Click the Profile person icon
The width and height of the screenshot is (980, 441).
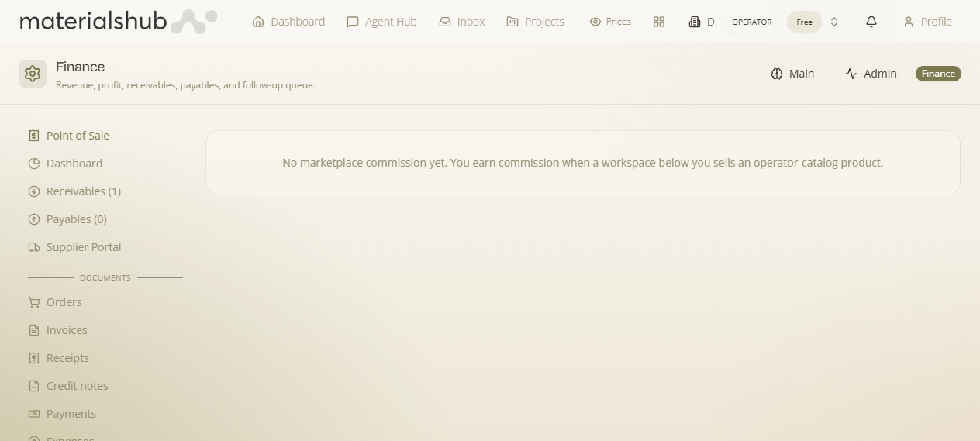909,22
